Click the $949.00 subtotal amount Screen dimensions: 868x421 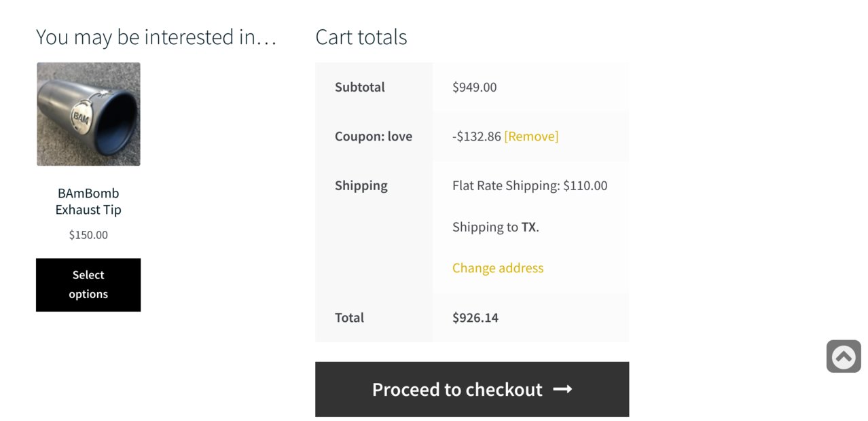(475, 87)
